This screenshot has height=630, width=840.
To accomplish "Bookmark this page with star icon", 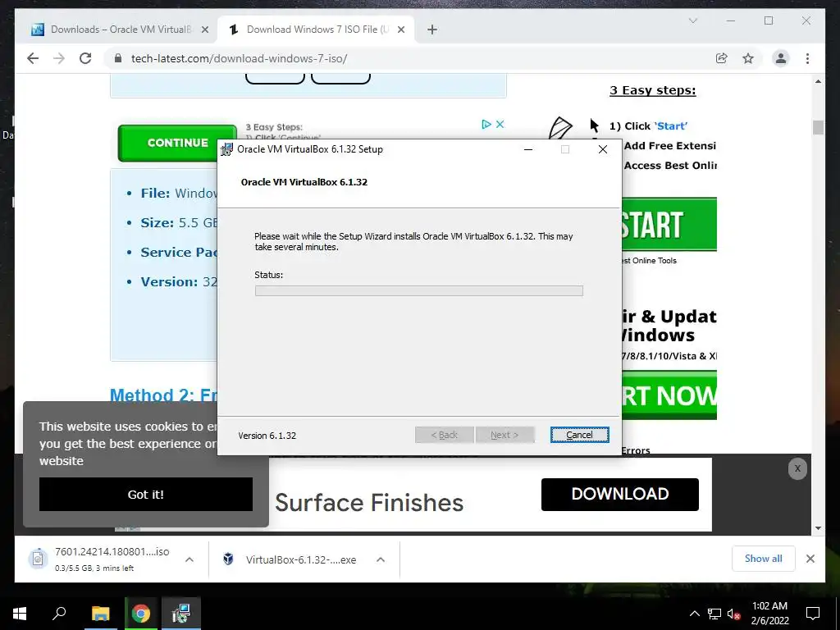I will tap(748, 58).
